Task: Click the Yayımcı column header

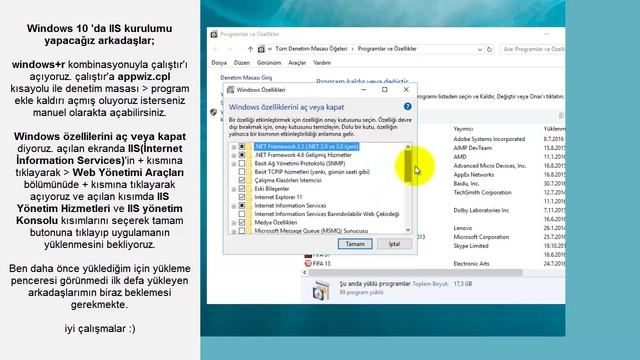Action: click(463, 129)
